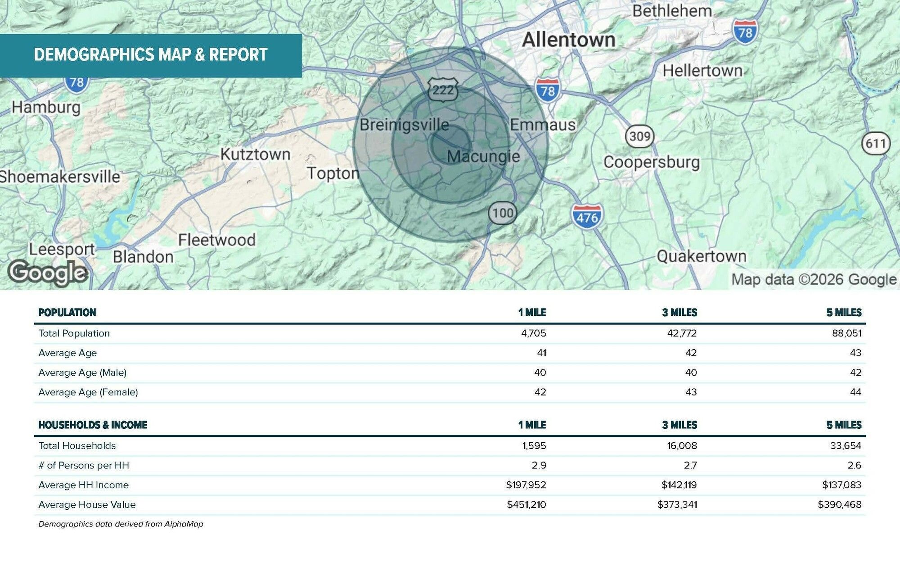Click the Total Population row label
The height and width of the screenshot is (588, 900).
[74, 333]
